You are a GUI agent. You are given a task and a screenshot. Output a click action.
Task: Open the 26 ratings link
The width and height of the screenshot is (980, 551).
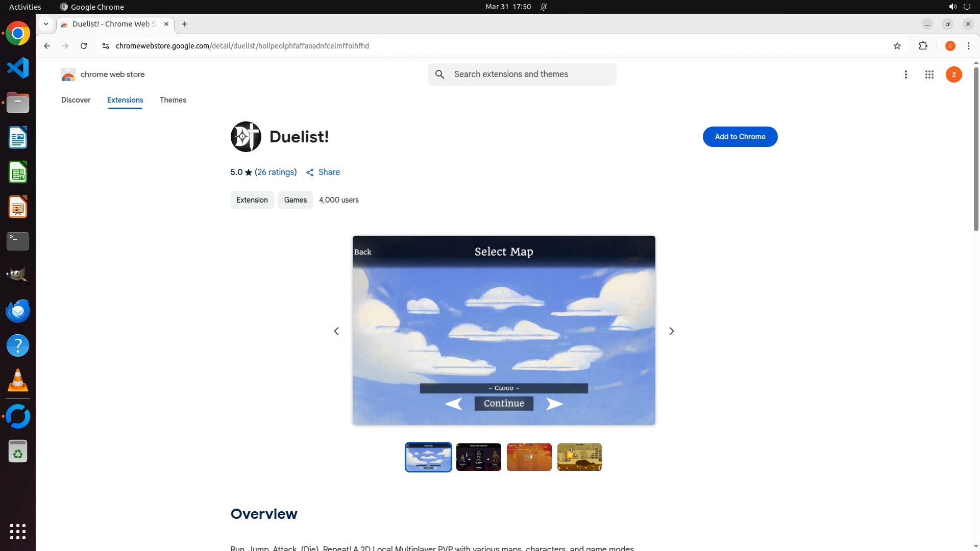coord(276,172)
